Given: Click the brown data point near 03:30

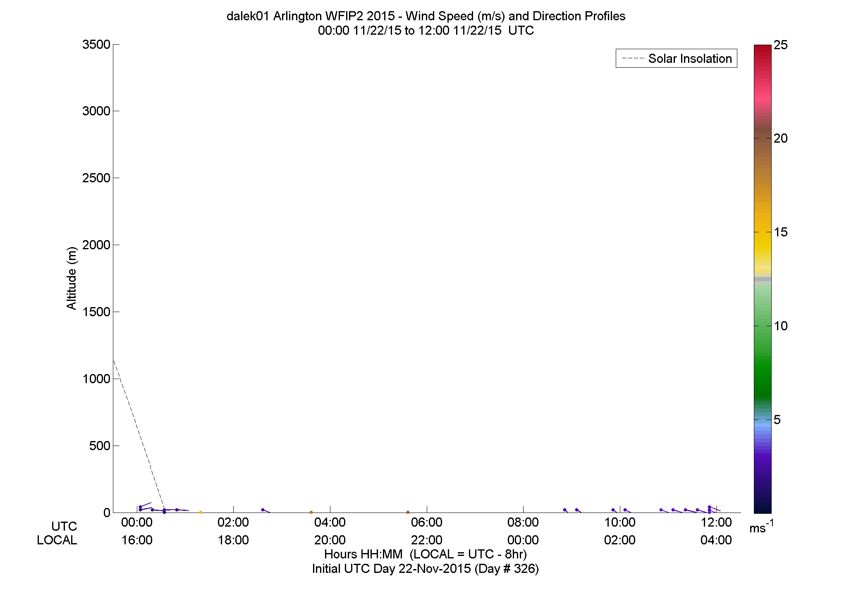Looking at the screenshot, I should pyautogui.click(x=311, y=513).
